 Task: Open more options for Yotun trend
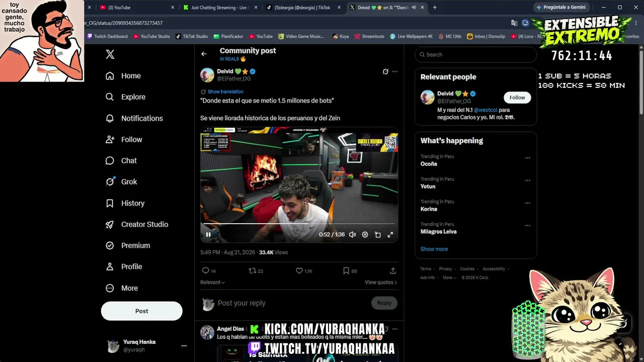point(527,180)
